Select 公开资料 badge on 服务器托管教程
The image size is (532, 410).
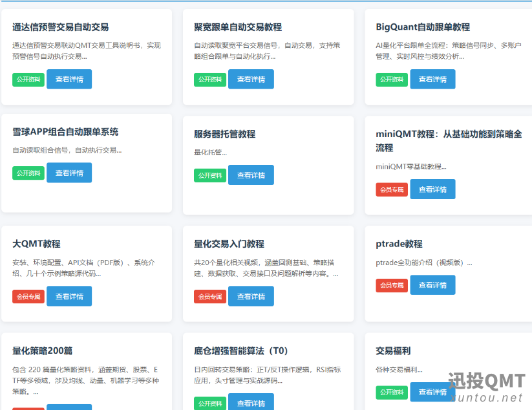pos(210,175)
